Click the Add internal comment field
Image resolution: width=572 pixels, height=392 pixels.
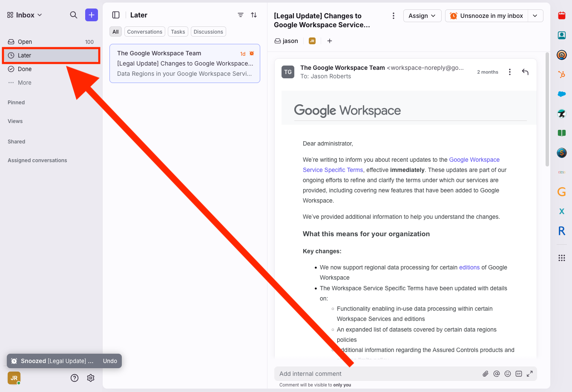click(x=375, y=374)
